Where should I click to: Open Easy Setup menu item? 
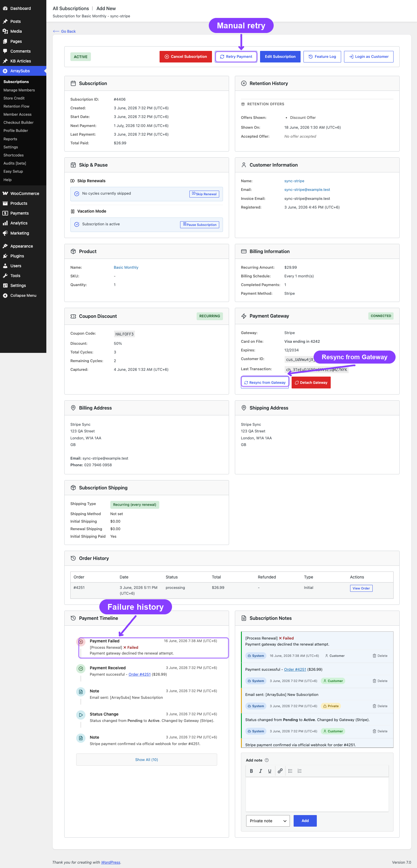13,171
